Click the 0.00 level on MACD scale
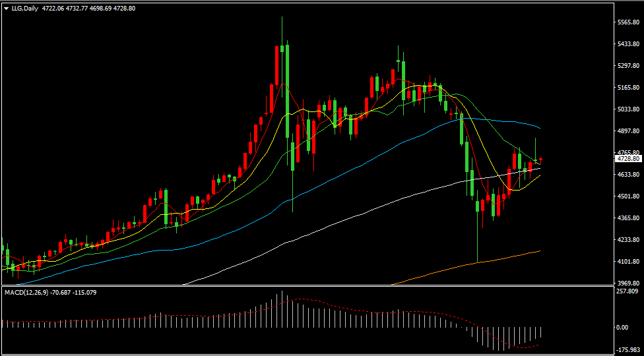 pos(623,327)
